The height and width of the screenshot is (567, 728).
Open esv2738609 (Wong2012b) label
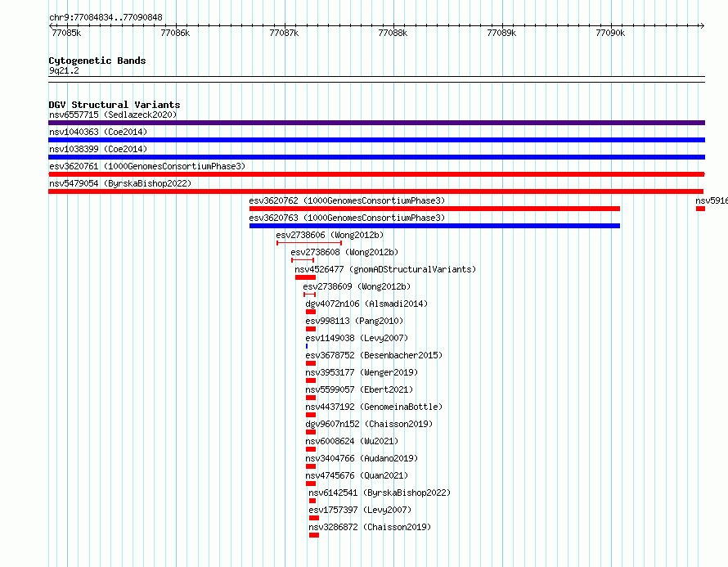pos(357,286)
